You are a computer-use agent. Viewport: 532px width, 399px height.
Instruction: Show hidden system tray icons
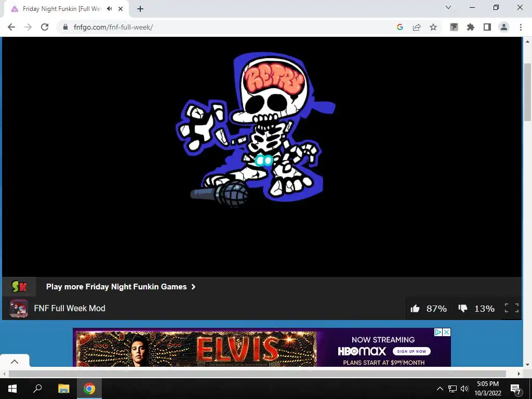[440, 389]
